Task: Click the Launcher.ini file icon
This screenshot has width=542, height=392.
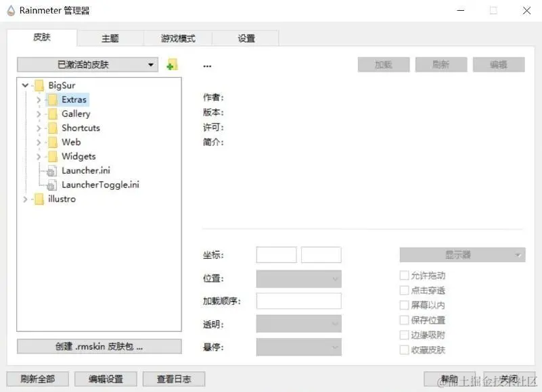Action: coord(52,171)
